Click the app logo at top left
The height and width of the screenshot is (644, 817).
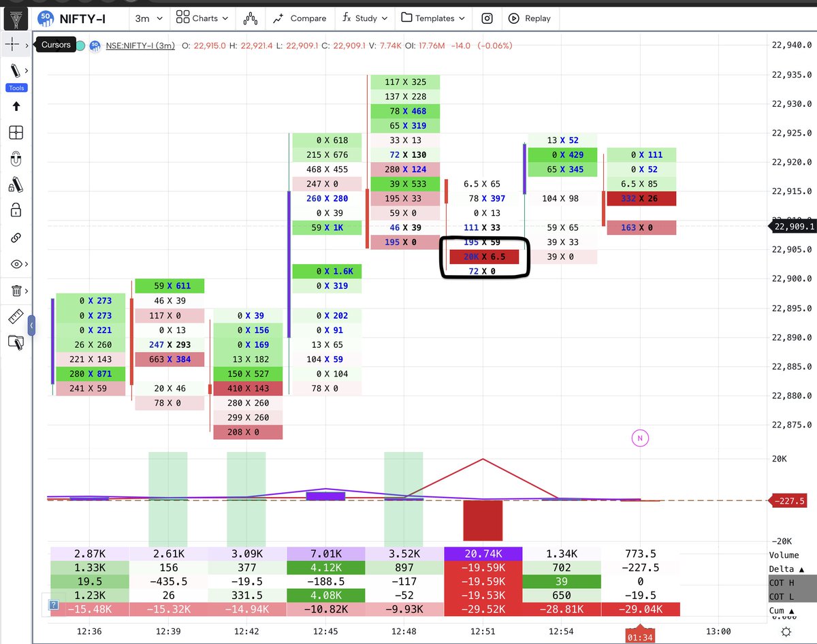pos(16,18)
